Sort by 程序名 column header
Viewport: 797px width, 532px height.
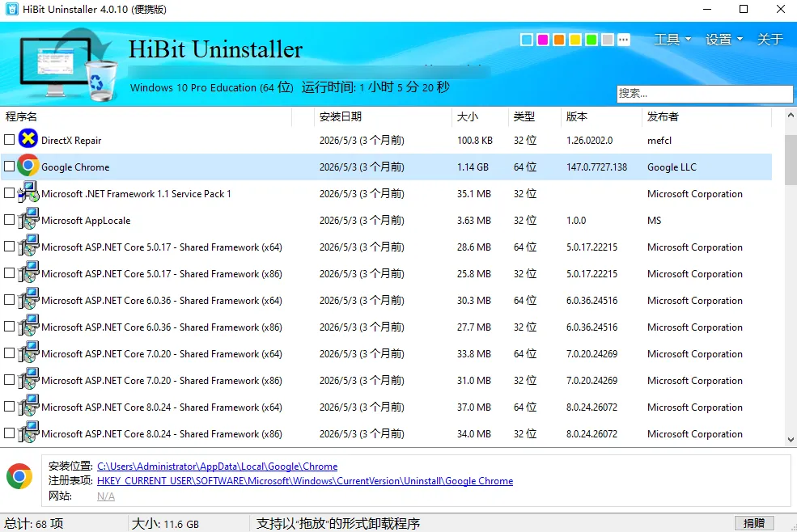tap(146, 116)
